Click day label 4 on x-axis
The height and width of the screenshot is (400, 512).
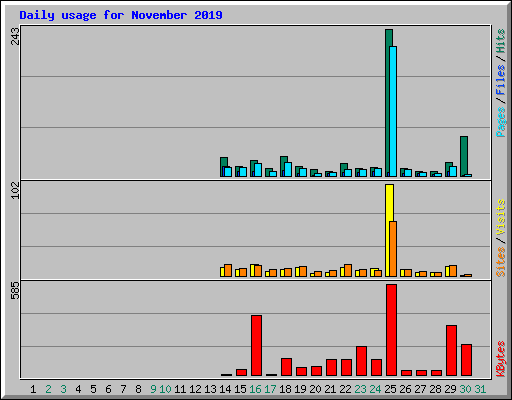point(78,389)
